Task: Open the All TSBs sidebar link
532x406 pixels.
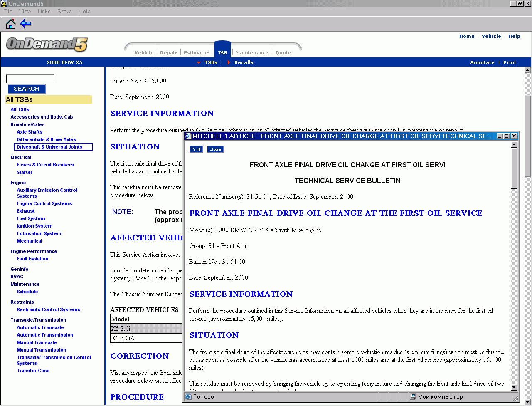Action: pyautogui.click(x=20, y=109)
